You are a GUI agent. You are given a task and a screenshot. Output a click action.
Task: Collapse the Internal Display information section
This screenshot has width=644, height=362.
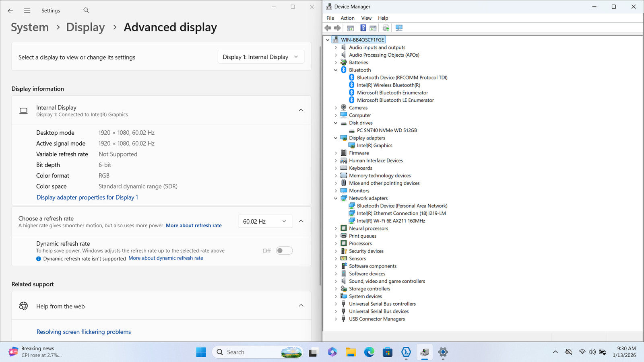coord(301,110)
